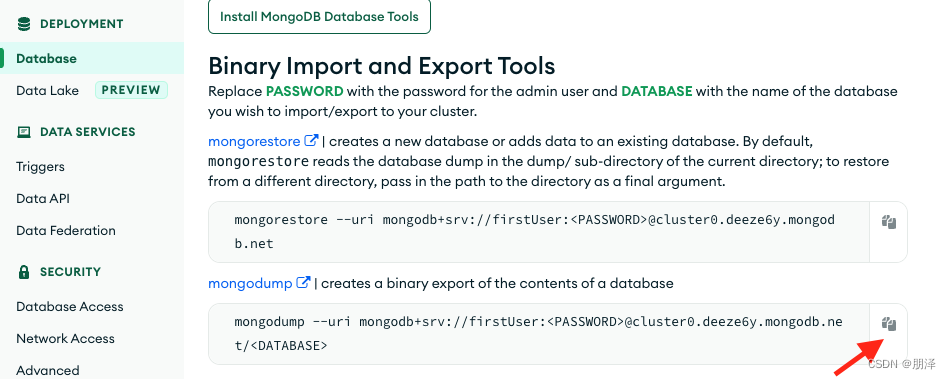Click the mongorestore command code box
The width and height of the screenshot is (951, 379).
(x=539, y=232)
